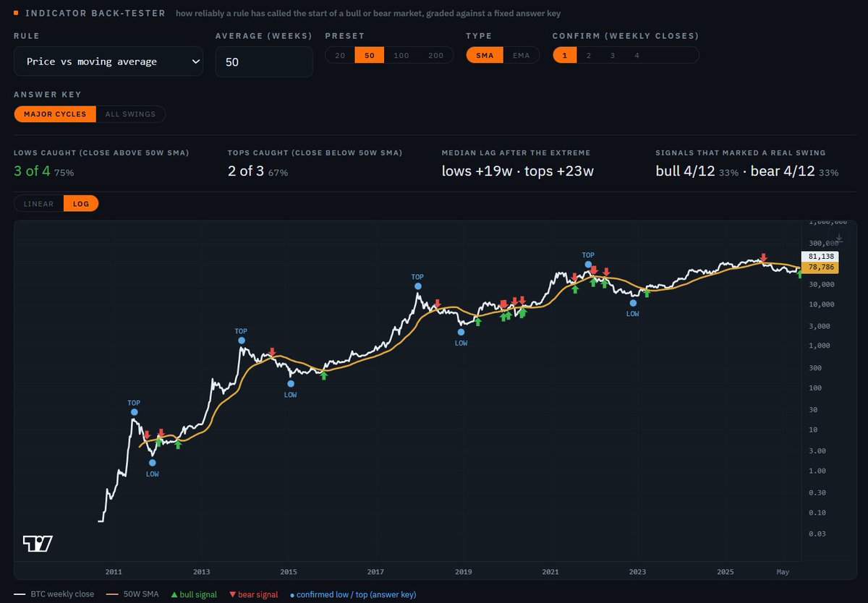This screenshot has height=603, width=868.
Task: Click the red bear arrow in 2025
Action: (763, 258)
